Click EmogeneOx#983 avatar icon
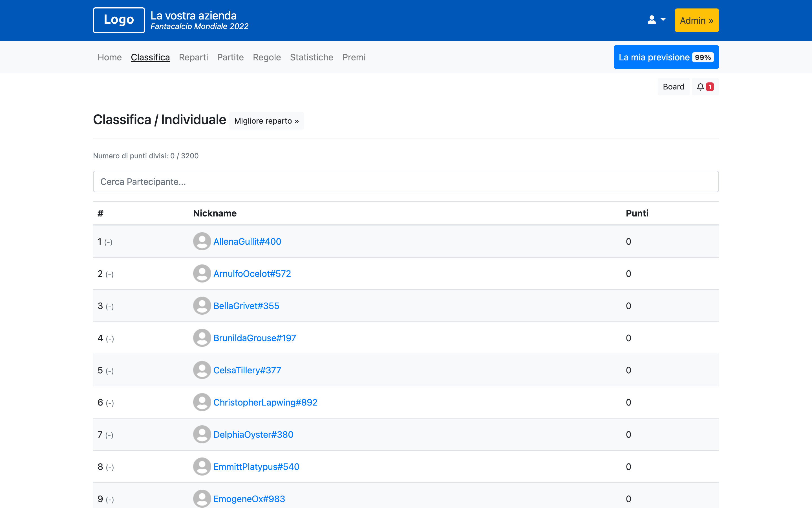 202,499
